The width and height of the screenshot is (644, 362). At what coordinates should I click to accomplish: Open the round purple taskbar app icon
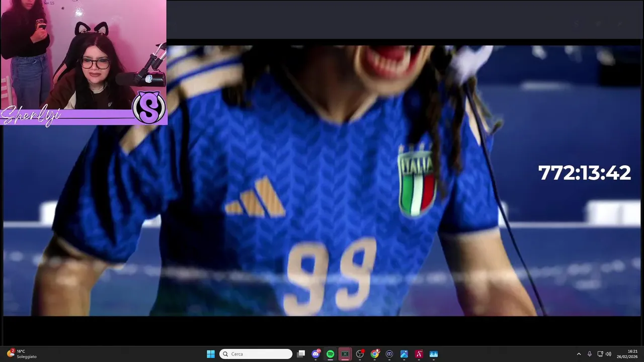(389, 354)
